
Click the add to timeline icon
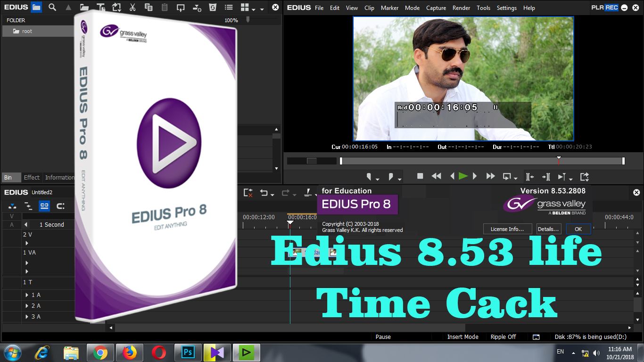click(197, 8)
